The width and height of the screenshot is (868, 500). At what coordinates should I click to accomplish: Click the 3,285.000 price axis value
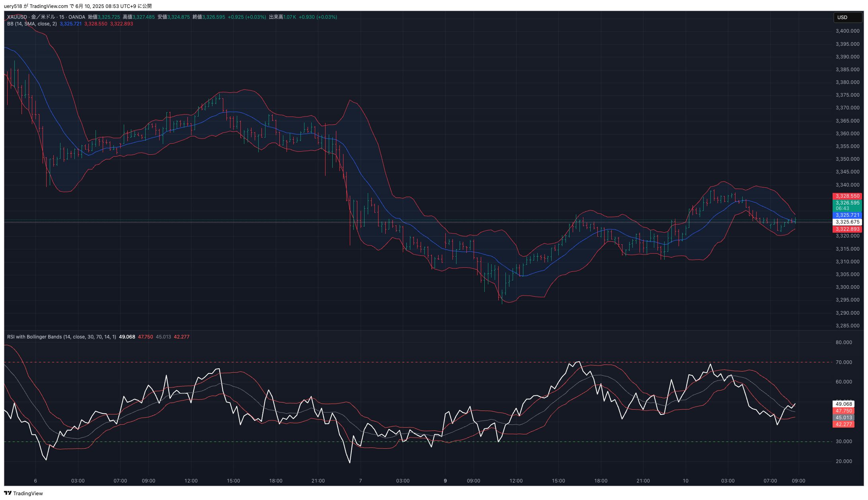point(847,326)
